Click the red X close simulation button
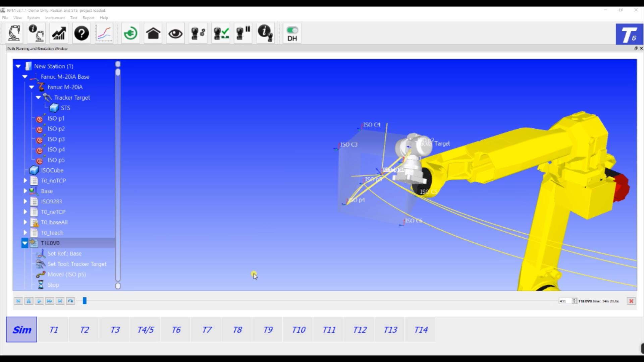Image resolution: width=644 pixels, height=362 pixels. (x=631, y=301)
